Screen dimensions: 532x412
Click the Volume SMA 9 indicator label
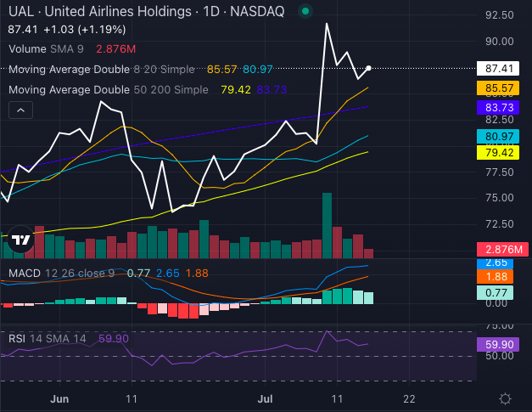(x=46, y=49)
